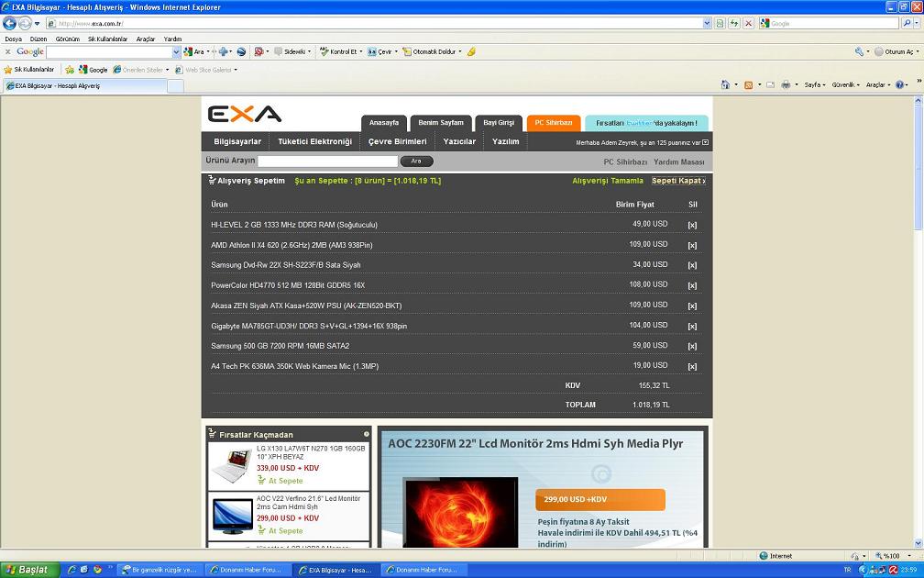Delete Samsung 500 GB row using [x]

point(692,346)
